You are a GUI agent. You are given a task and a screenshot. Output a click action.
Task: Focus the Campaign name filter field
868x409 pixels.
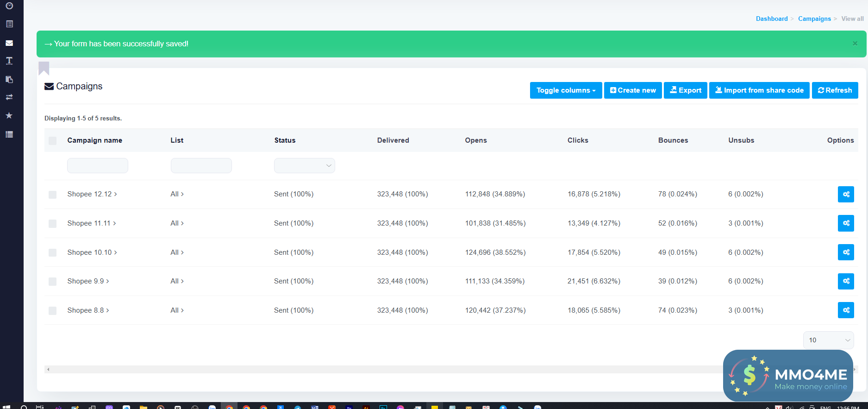click(98, 166)
